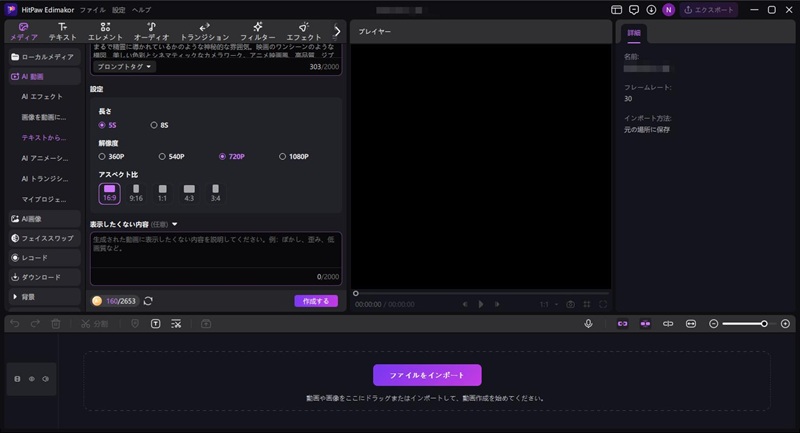Refresh the credits counter
Screen dimensions: 800x433
click(148, 301)
